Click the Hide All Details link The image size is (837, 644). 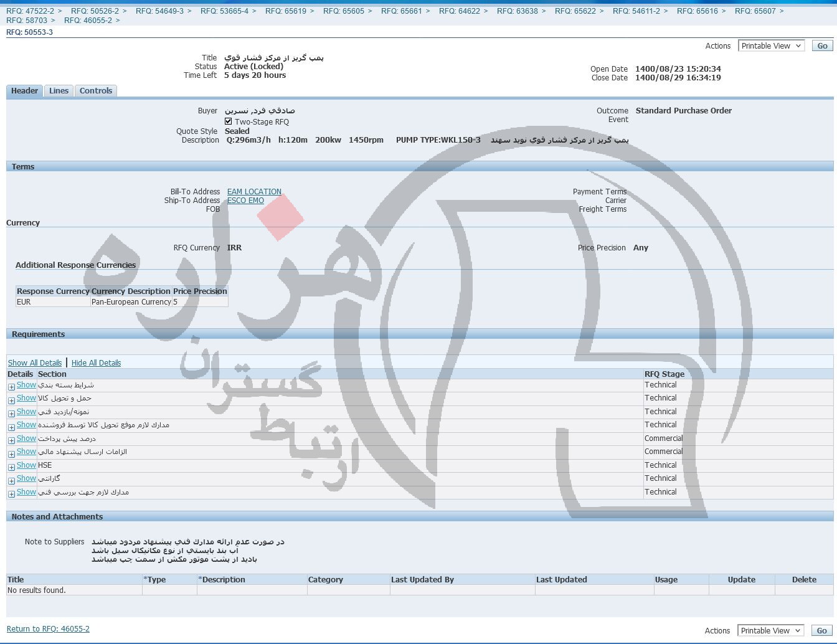pos(96,363)
